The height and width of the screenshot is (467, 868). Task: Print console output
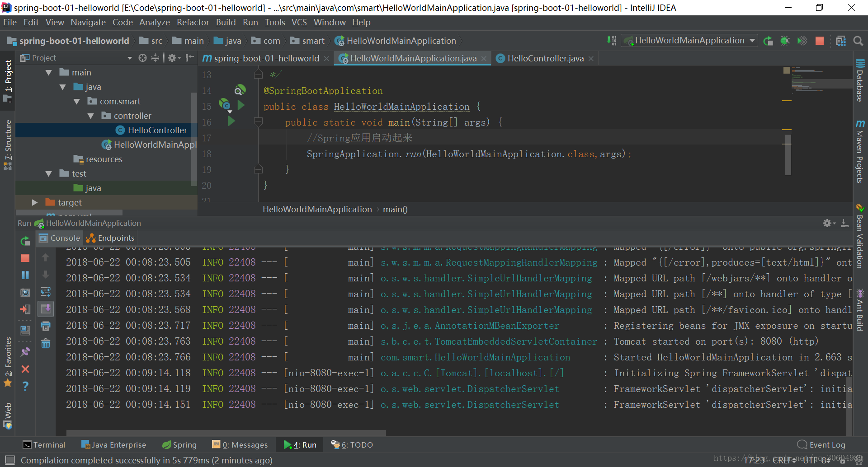click(x=46, y=326)
